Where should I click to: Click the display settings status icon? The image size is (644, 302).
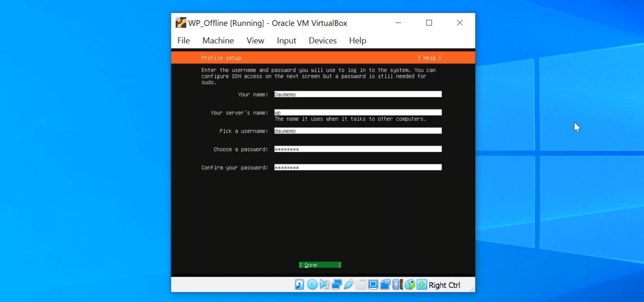[x=374, y=284]
